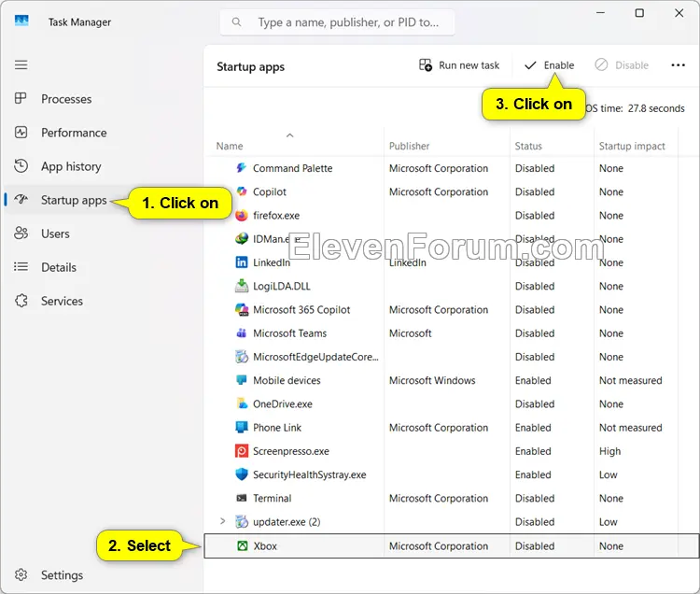Click the Users people icon
The height and width of the screenshot is (594, 700).
coord(21,233)
